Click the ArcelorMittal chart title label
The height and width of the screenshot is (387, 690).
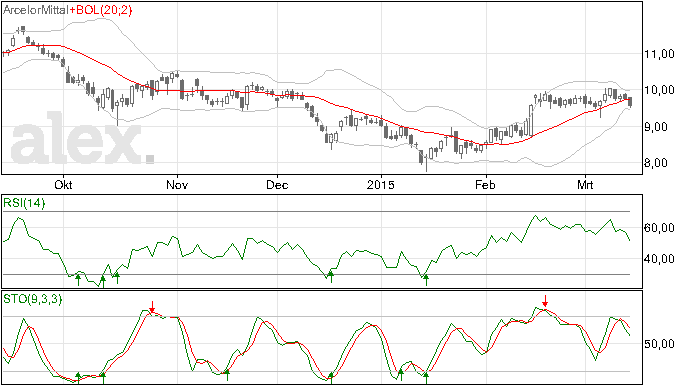pos(36,10)
